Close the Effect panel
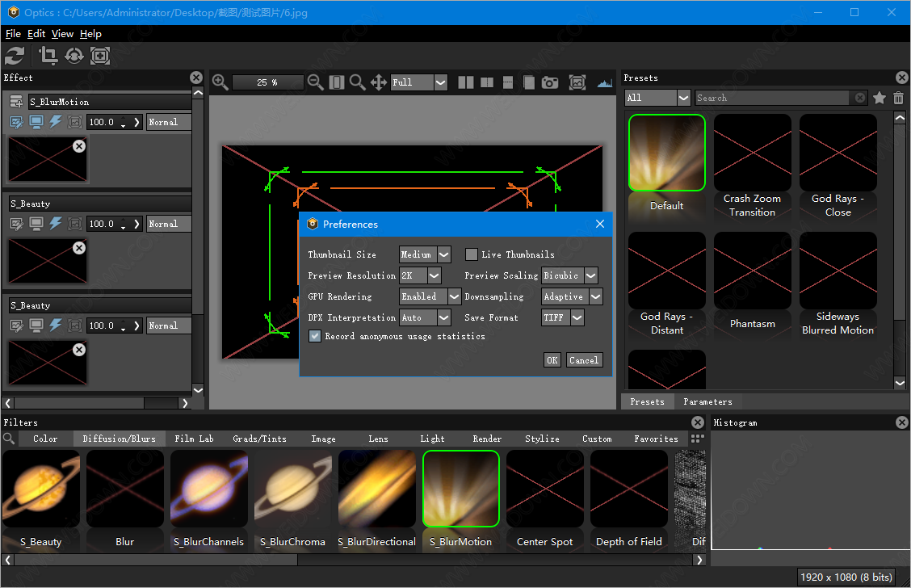The image size is (911, 588). pos(196,78)
